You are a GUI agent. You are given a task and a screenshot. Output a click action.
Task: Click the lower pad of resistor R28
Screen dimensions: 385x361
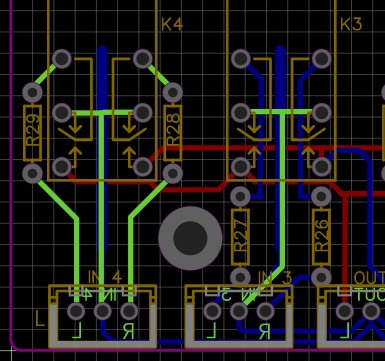[x=173, y=173]
